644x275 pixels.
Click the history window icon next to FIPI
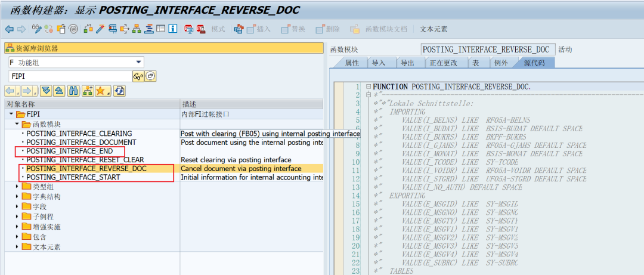[x=150, y=76]
